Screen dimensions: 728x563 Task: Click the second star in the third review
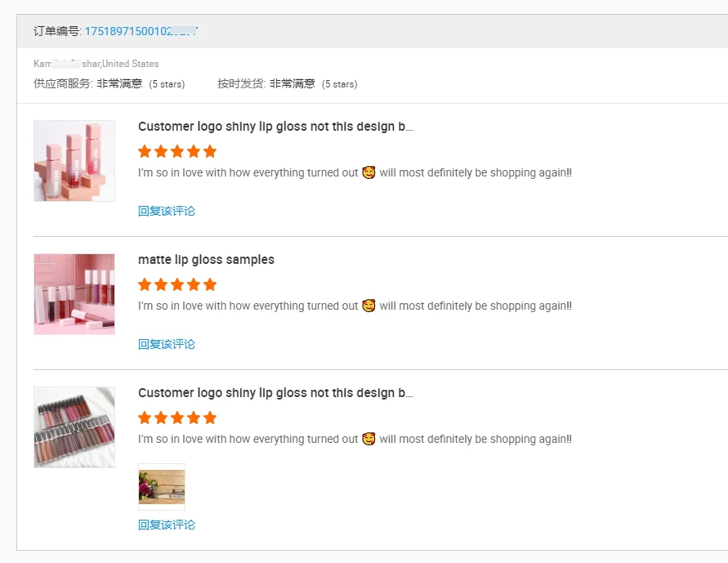161,418
